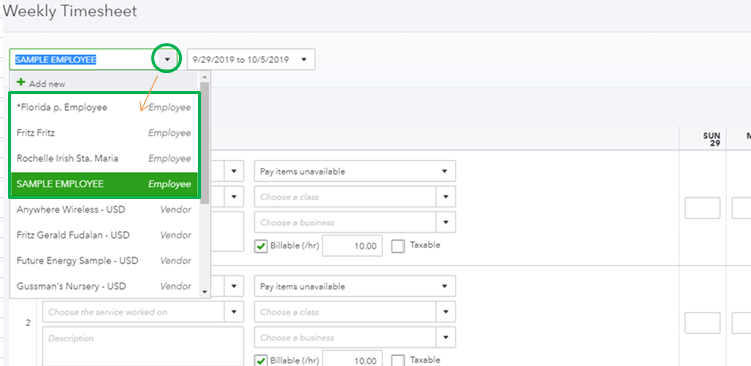Click the green plus icon beside Add new
This screenshot has width=751, height=366.
(x=20, y=83)
